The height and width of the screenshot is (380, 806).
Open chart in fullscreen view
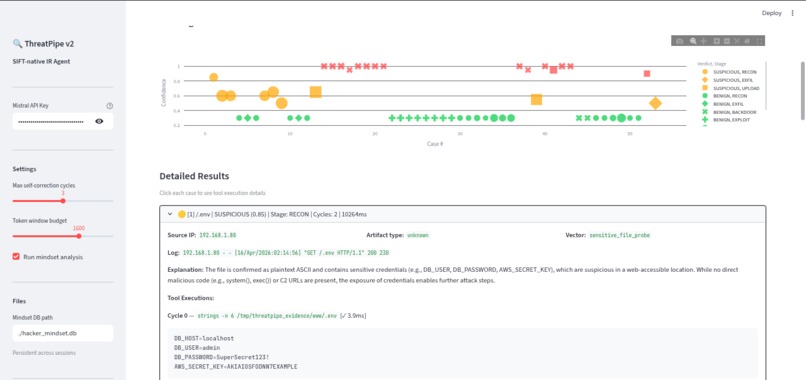click(759, 41)
